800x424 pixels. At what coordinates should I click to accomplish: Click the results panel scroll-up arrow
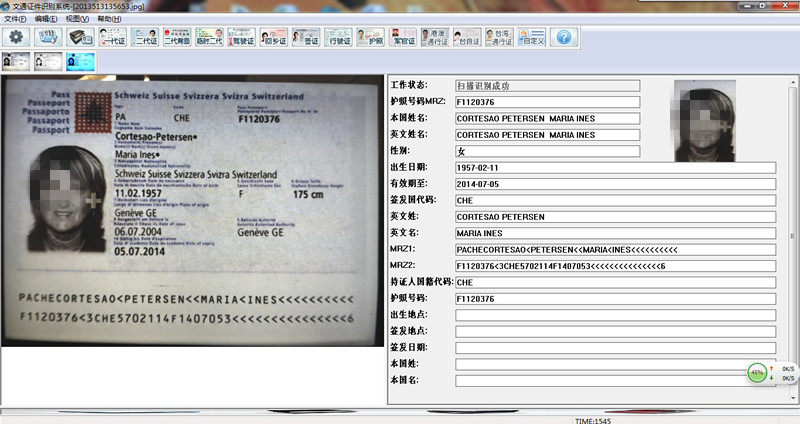coord(793,82)
